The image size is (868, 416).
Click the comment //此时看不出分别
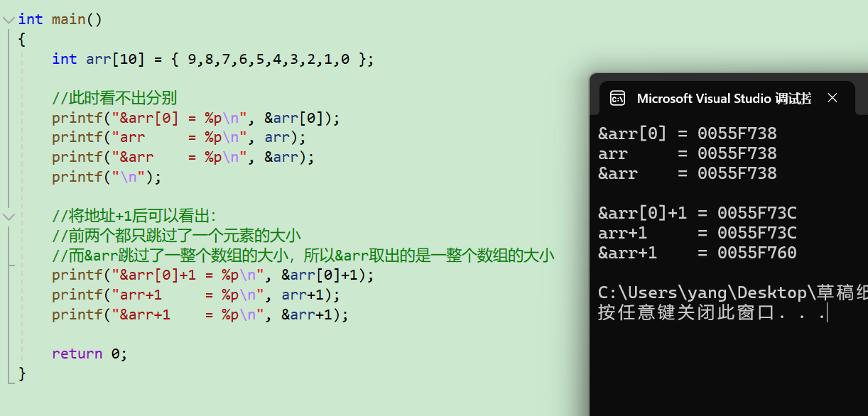[114, 98]
